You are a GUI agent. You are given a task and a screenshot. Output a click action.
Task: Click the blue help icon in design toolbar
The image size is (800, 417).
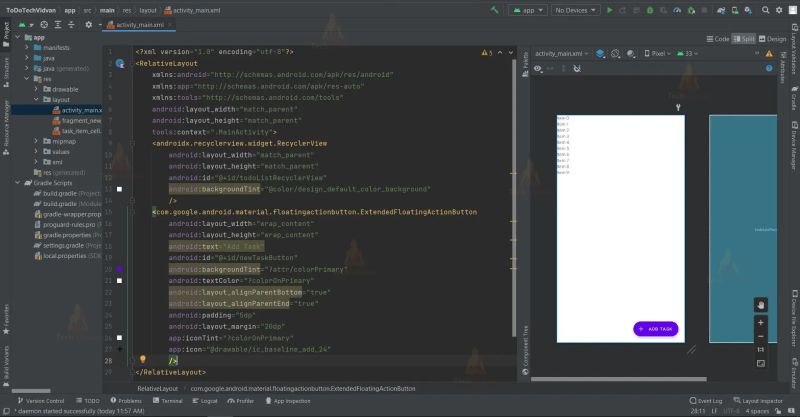[769, 68]
